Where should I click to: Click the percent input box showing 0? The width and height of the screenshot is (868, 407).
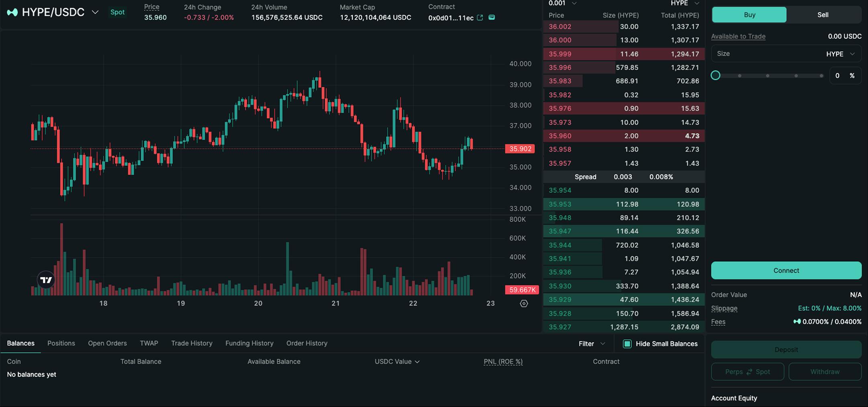(x=845, y=76)
